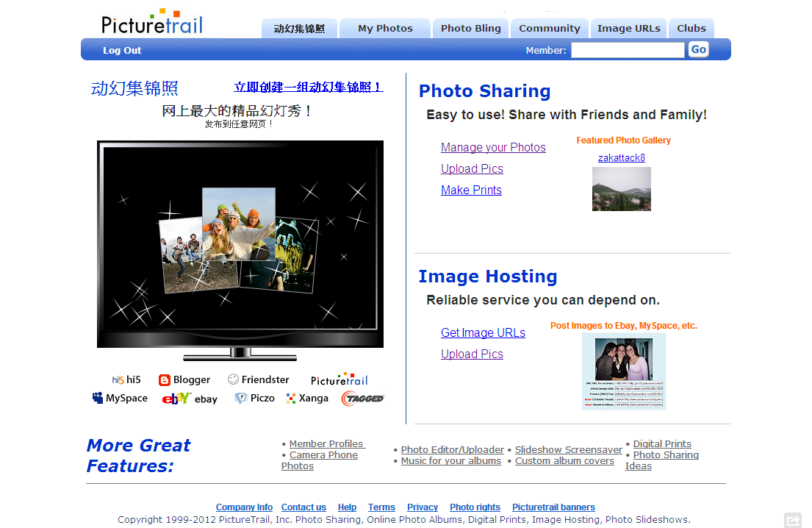The width and height of the screenshot is (812, 528).
Task: Click Music for your albums link
Action: [450, 460]
